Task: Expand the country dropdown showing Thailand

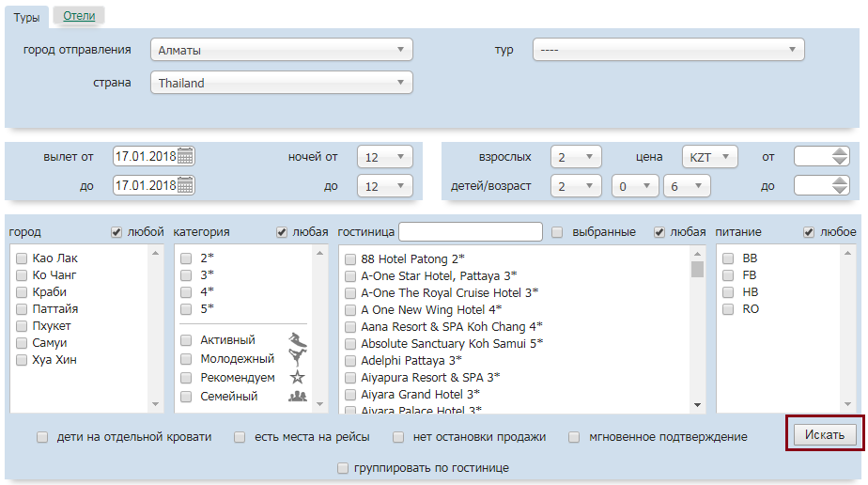Action: (x=282, y=83)
